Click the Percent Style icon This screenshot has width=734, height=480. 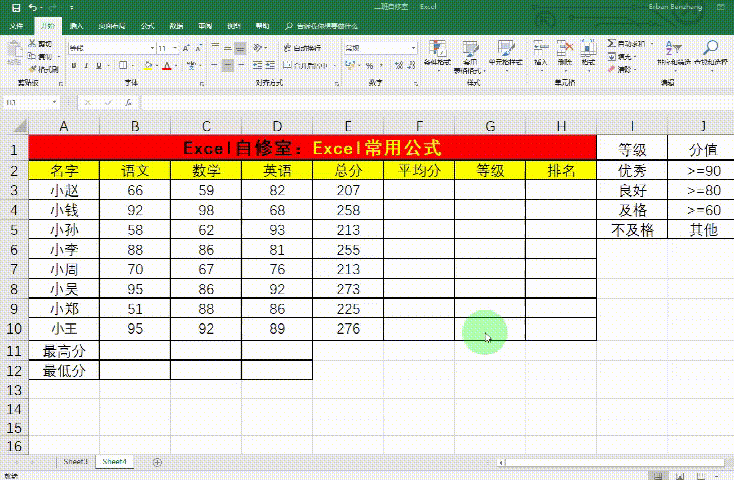[370, 66]
